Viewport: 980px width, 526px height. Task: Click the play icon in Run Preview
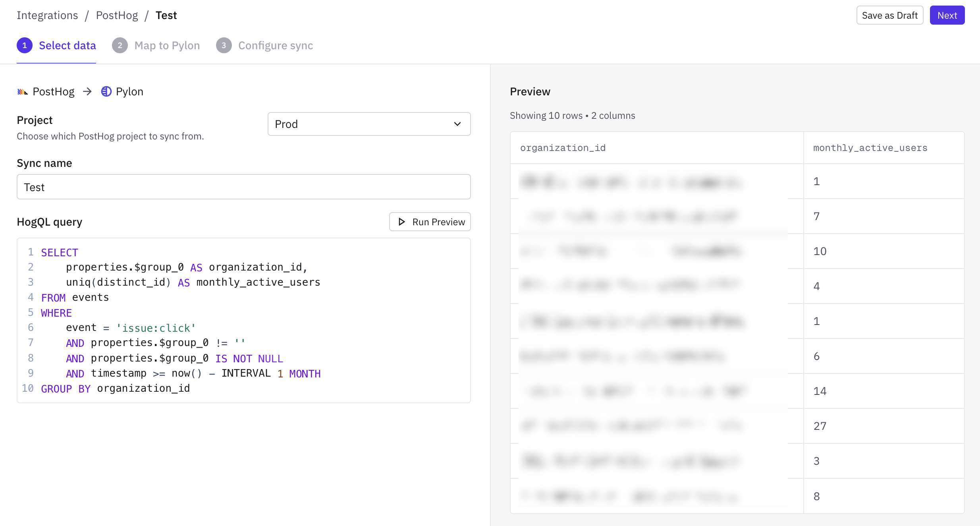pyautogui.click(x=401, y=222)
